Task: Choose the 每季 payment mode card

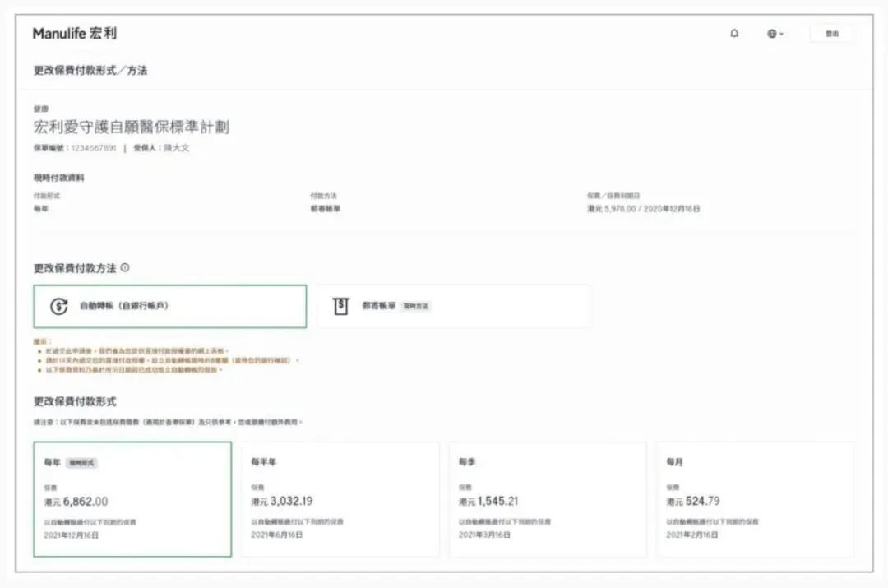Action: coord(548,499)
